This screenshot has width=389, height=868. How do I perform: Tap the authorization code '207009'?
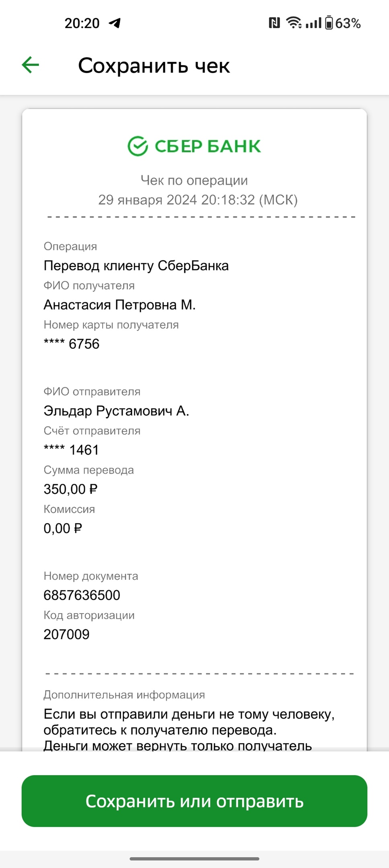tap(66, 634)
